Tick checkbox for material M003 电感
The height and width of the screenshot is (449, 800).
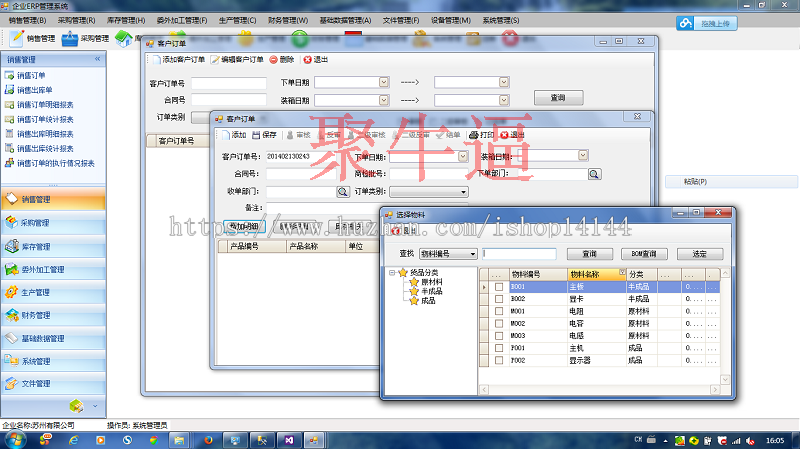click(499, 336)
